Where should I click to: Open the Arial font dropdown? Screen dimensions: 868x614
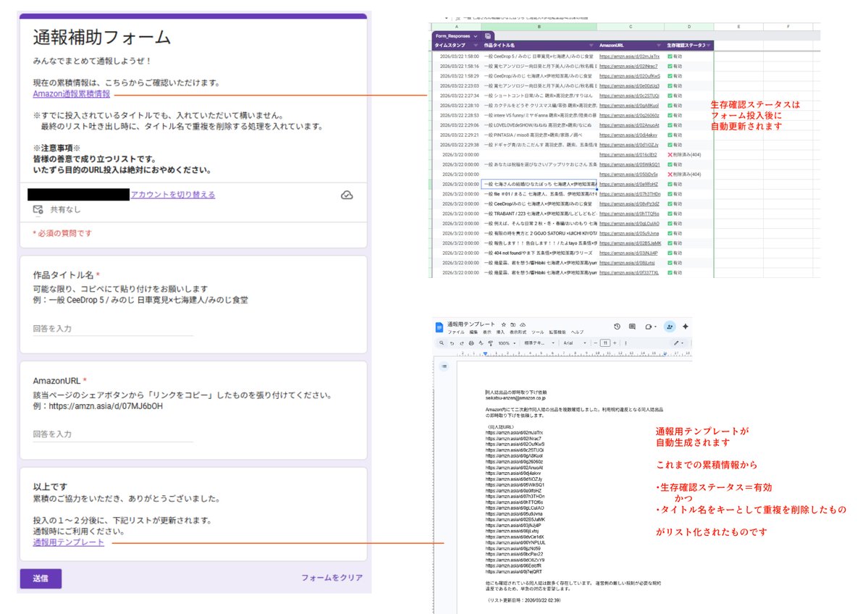[x=575, y=343]
